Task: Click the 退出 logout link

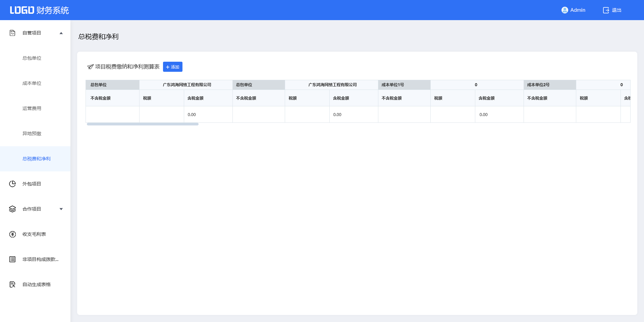Action: pos(616,10)
